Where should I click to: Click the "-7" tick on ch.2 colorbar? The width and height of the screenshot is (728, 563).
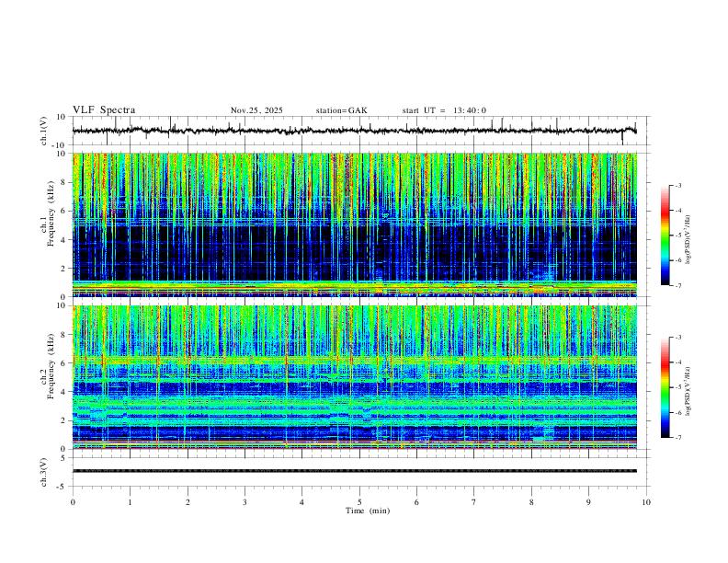click(677, 437)
